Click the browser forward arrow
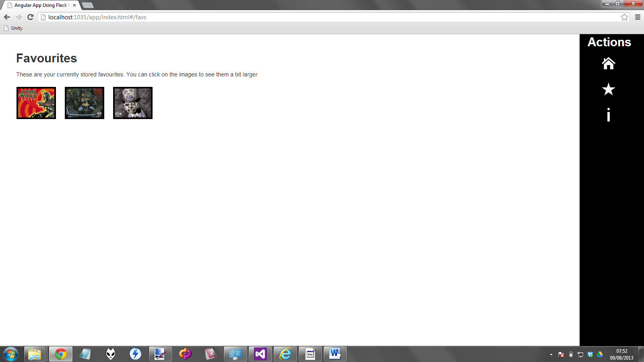The width and height of the screenshot is (644, 362). point(19,17)
